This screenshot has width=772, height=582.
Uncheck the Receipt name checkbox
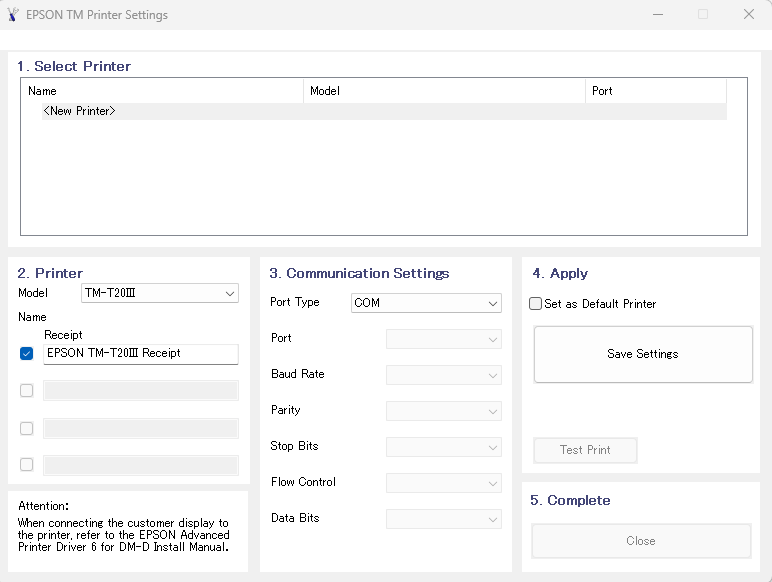pos(27,354)
